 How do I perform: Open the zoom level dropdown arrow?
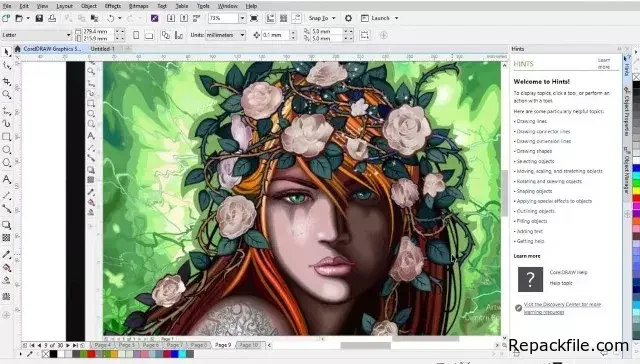tap(242, 18)
